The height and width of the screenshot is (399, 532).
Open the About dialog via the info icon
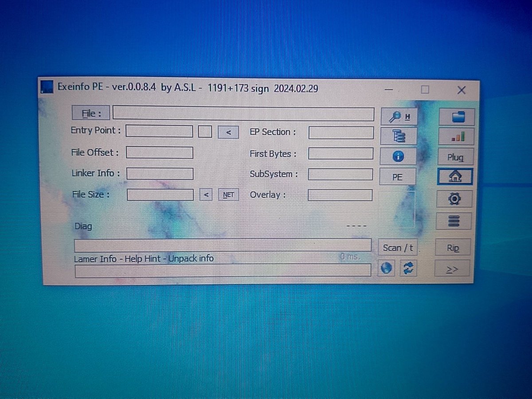(398, 156)
